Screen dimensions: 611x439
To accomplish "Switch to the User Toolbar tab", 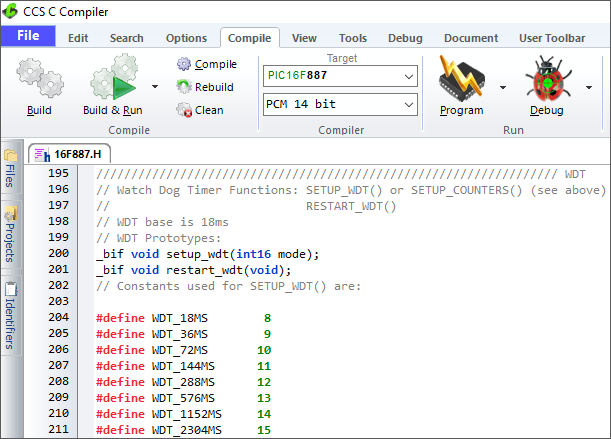I will 552,38.
